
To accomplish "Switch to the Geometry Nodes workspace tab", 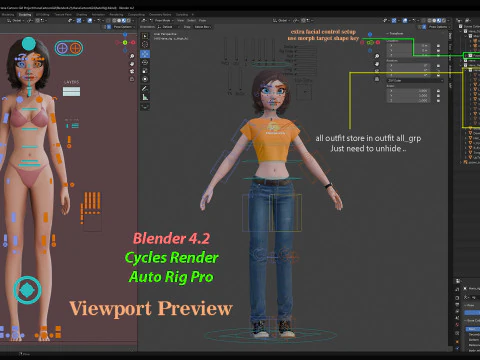I will pos(160,15).
